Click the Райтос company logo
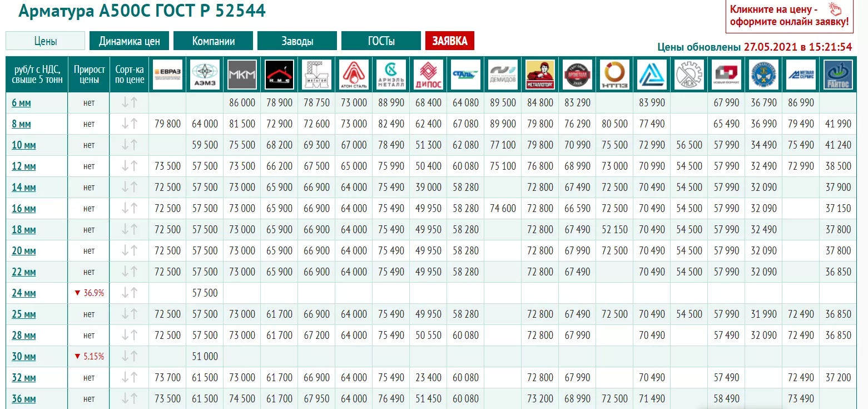This screenshot has width=868, height=409. (x=838, y=74)
